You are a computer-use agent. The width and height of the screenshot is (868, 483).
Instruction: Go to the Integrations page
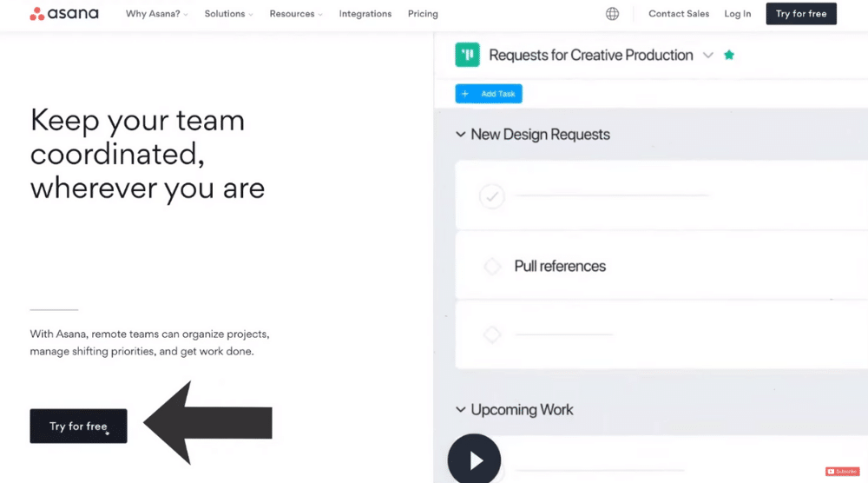click(x=365, y=14)
